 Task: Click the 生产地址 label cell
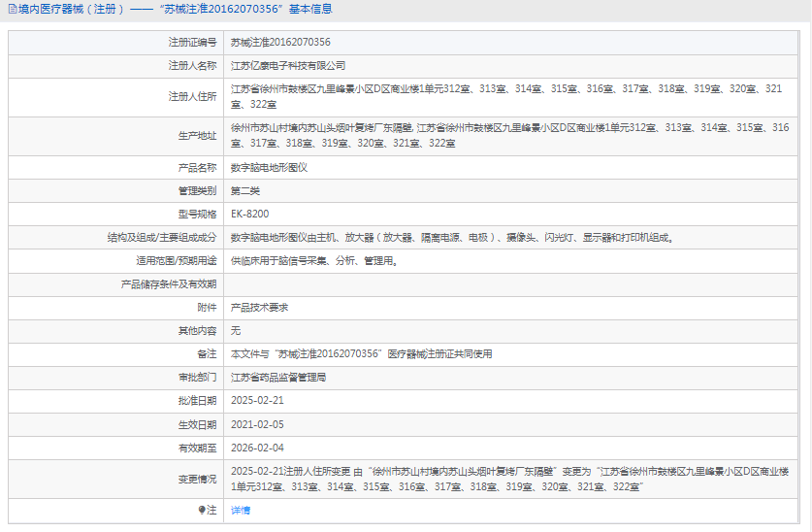point(116,136)
